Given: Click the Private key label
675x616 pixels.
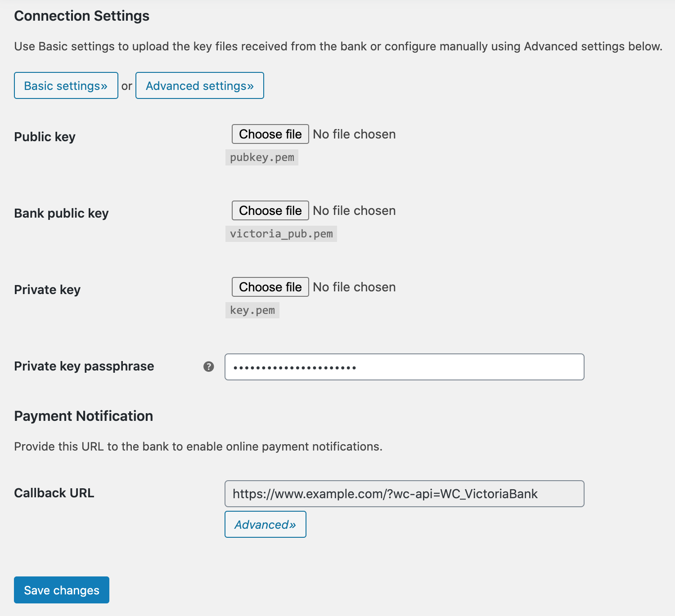Looking at the screenshot, I should 47,290.
